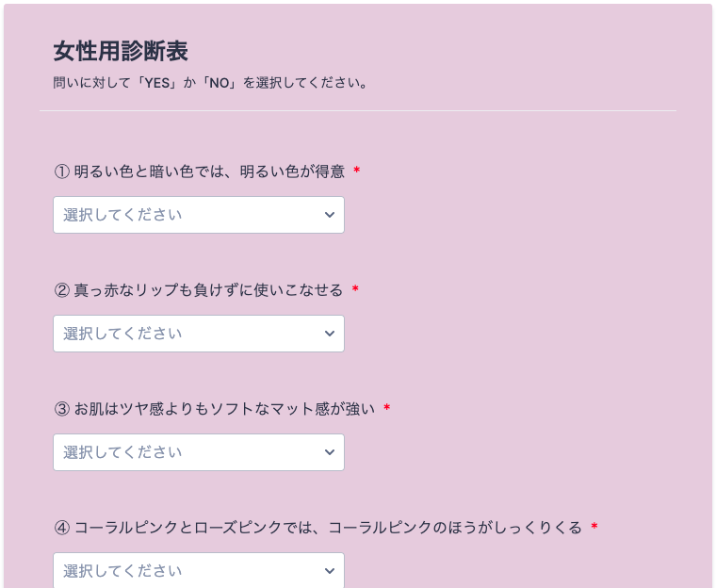Click the red required asterisk on question ③
716x588 pixels.
coord(387,408)
